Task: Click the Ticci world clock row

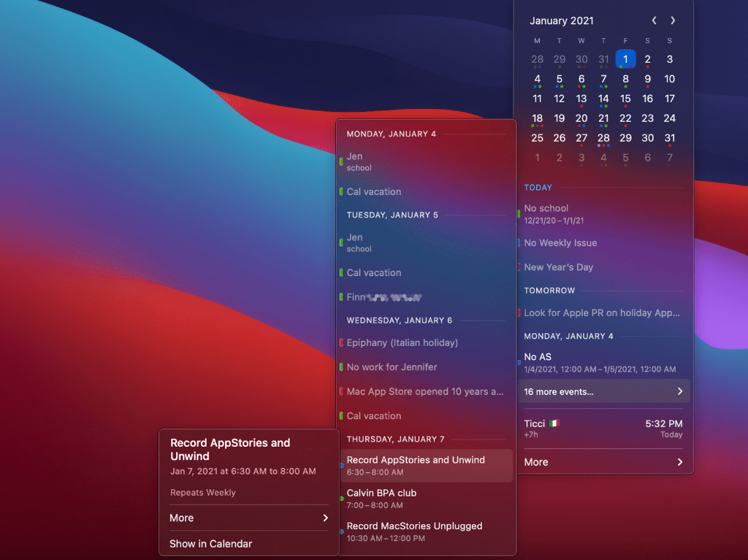Action: pyautogui.click(x=603, y=428)
